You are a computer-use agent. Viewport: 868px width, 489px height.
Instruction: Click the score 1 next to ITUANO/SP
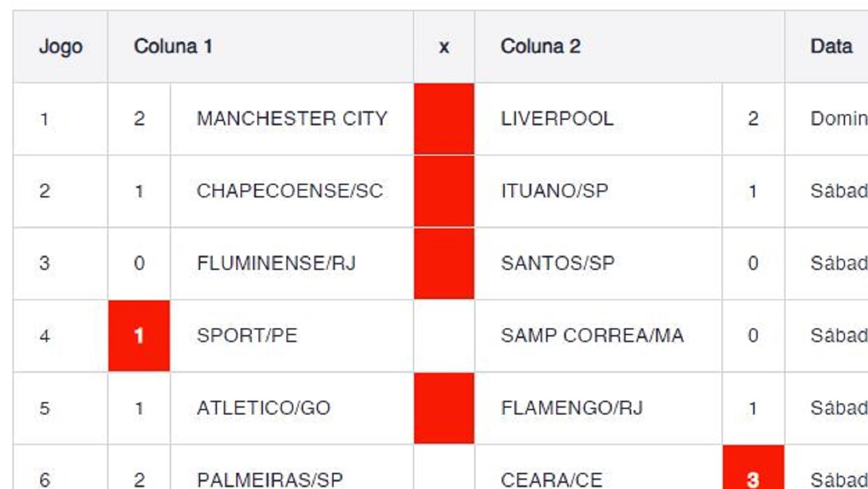point(753,191)
